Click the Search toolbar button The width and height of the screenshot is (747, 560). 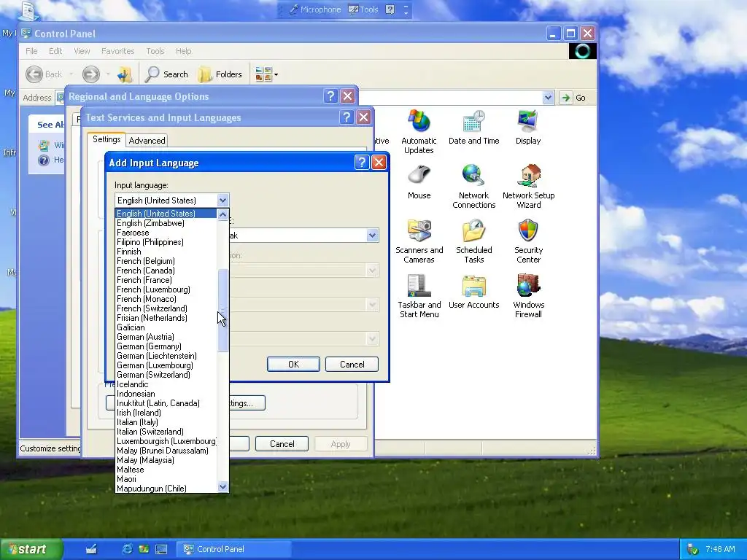pyautogui.click(x=167, y=74)
